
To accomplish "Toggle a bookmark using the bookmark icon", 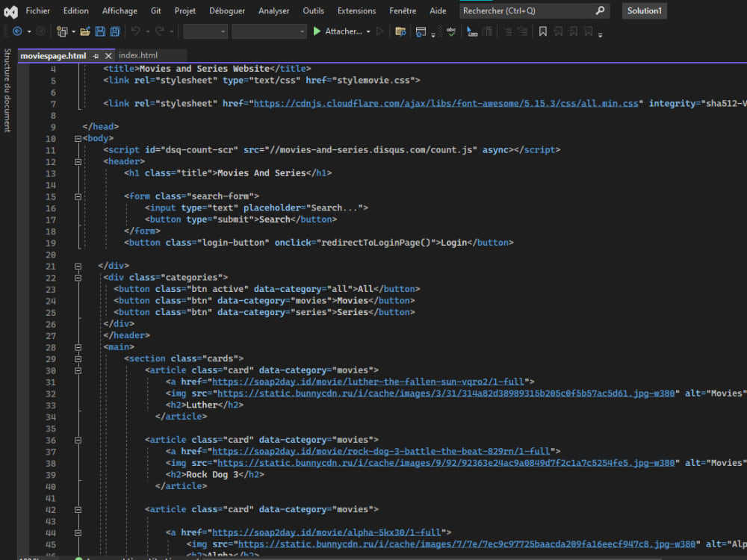I will [542, 31].
